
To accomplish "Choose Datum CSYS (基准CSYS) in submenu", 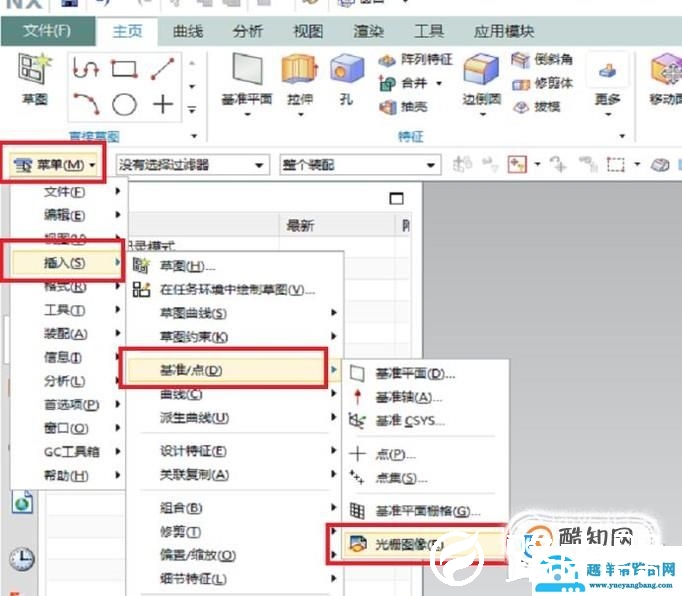I will point(425,421).
